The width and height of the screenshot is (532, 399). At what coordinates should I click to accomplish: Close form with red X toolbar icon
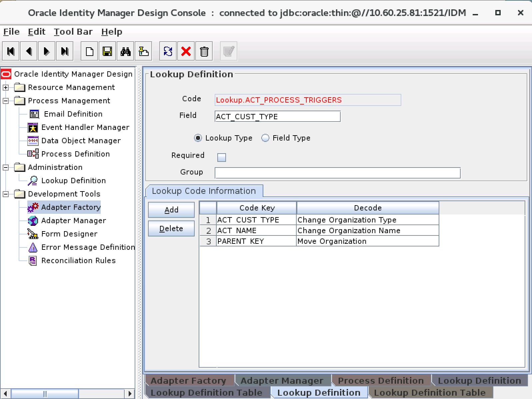click(186, 51)
